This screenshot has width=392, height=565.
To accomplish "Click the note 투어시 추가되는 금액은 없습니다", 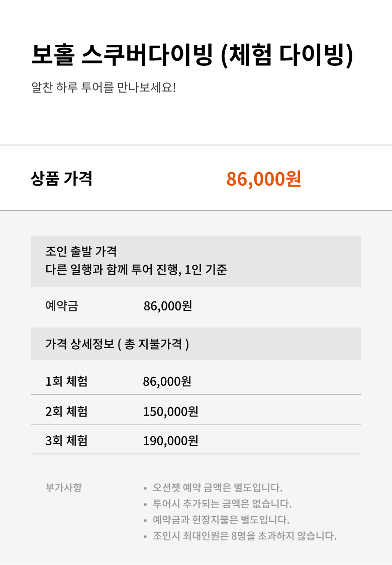I will coord(222,504).
